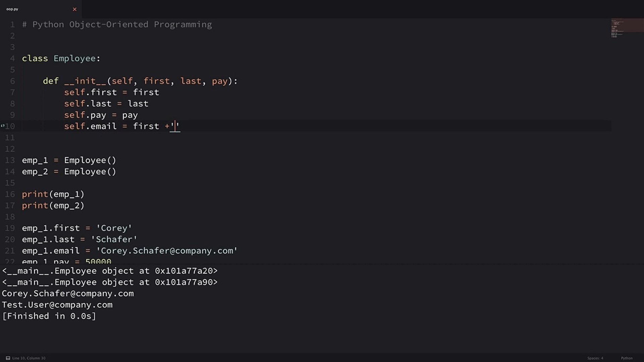The height and width of the screenshot is (362, 644).
Task: Click the [Finished in 0.0s] build output text
Action: [49, 316]
